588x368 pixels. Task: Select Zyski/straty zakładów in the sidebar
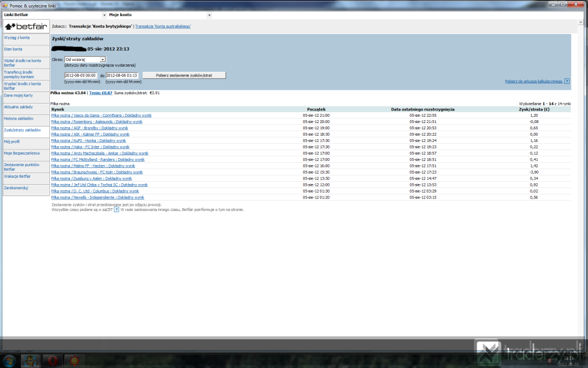[x=22, y=131]
